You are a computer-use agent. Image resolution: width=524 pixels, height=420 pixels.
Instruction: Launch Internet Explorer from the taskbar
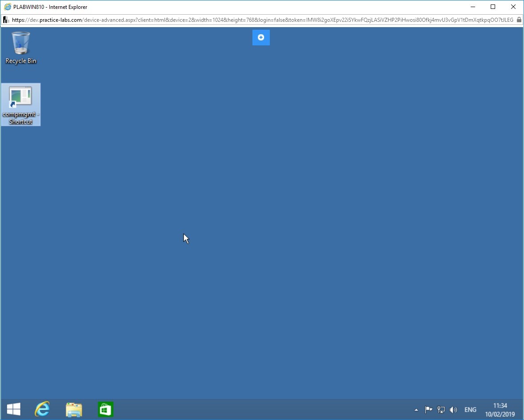tap(42, 409)
